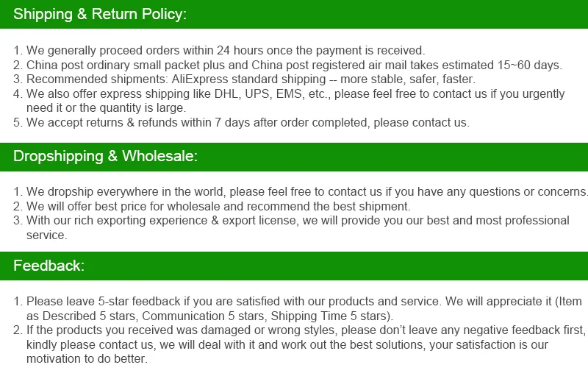588x376 pixels.
Task: Click the Dropshipping & Wholesale header bar
Action: (x=294, y=157)
